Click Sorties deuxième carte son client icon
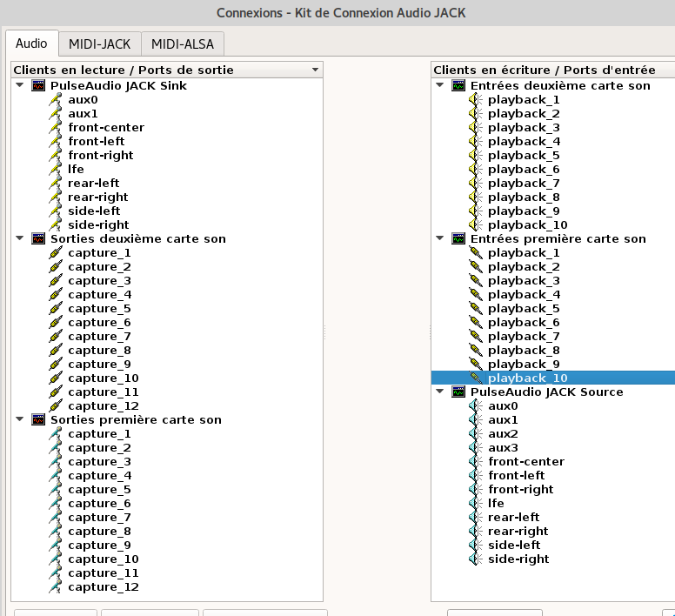 [x=38, y=239]
